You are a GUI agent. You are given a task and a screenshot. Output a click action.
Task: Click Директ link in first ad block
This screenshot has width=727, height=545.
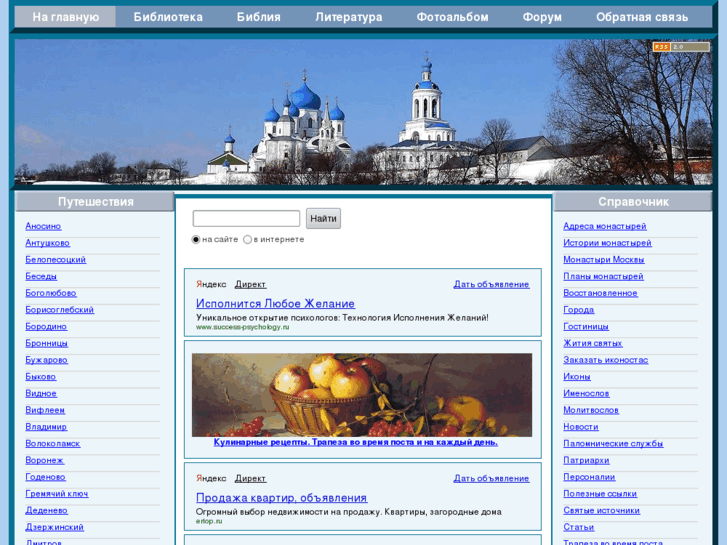[250, 284]
